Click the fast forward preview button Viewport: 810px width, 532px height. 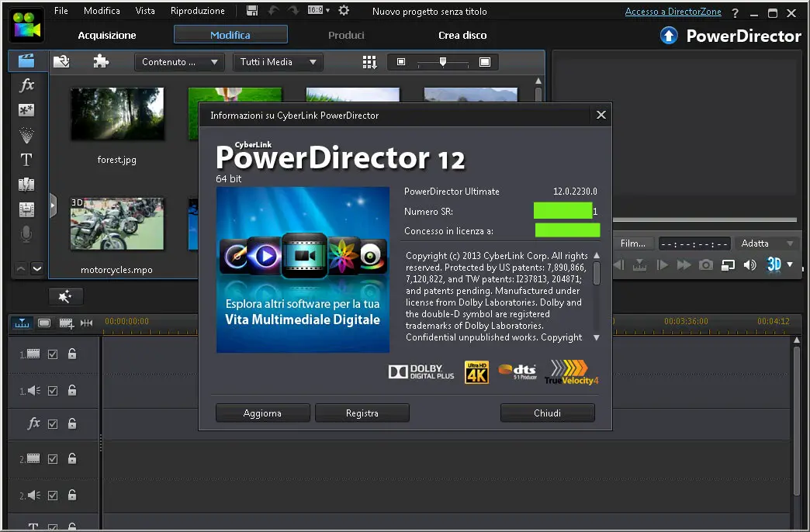click(x=684, y=265)
